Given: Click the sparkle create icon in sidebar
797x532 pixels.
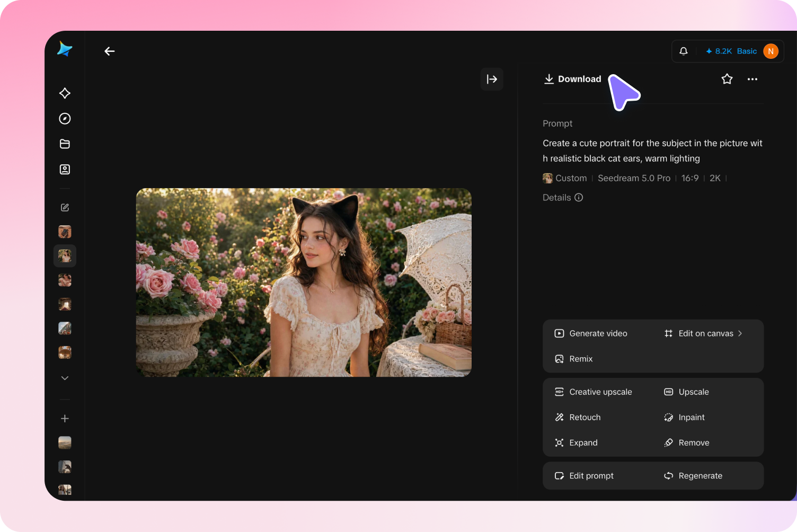Looking at the screenshot, I should 65,93.
